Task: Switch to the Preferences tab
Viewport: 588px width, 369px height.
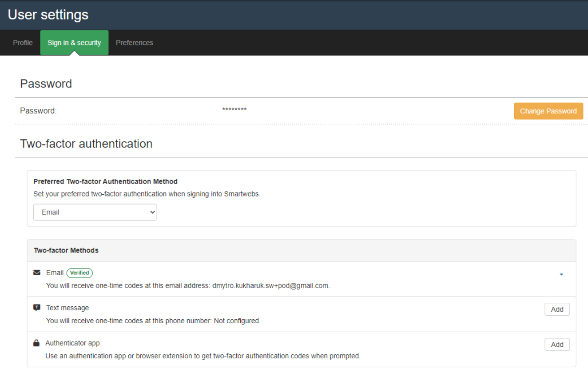Action: pos(135,43)
